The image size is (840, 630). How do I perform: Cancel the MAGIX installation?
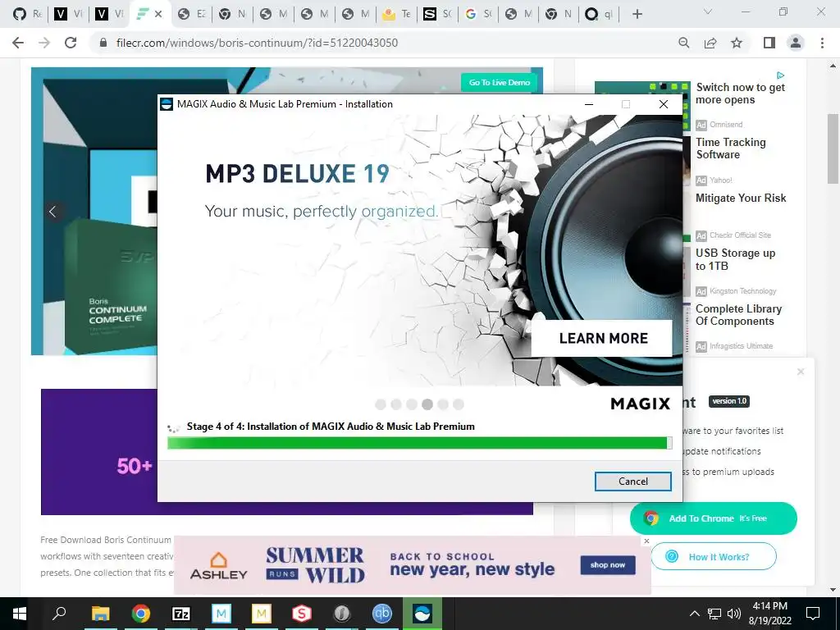pos(632,481)
